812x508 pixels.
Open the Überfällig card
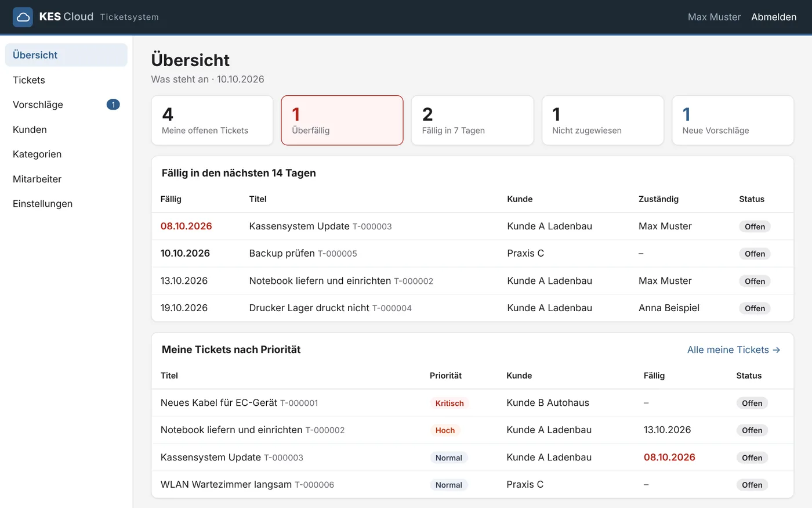pos(342,120)
